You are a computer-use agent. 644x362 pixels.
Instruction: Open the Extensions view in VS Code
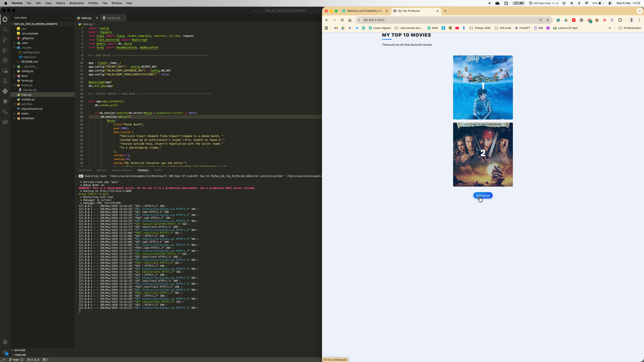(5, 60)
